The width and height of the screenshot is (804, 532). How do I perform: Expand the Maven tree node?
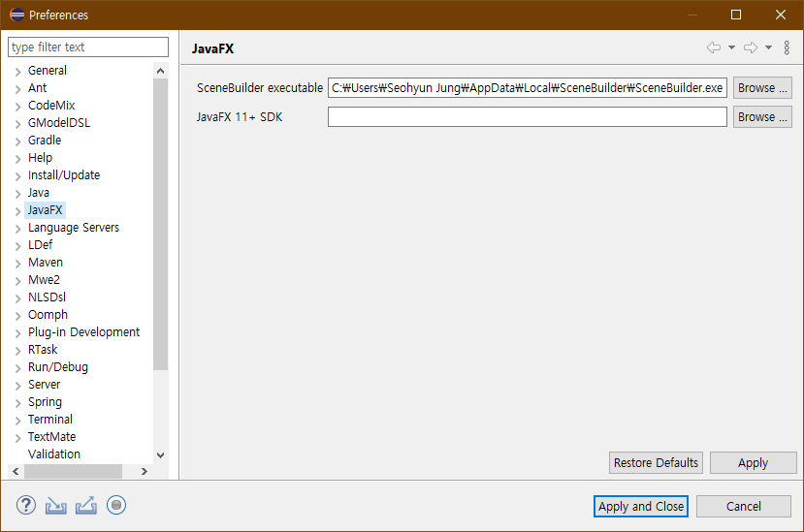[18, 263]
